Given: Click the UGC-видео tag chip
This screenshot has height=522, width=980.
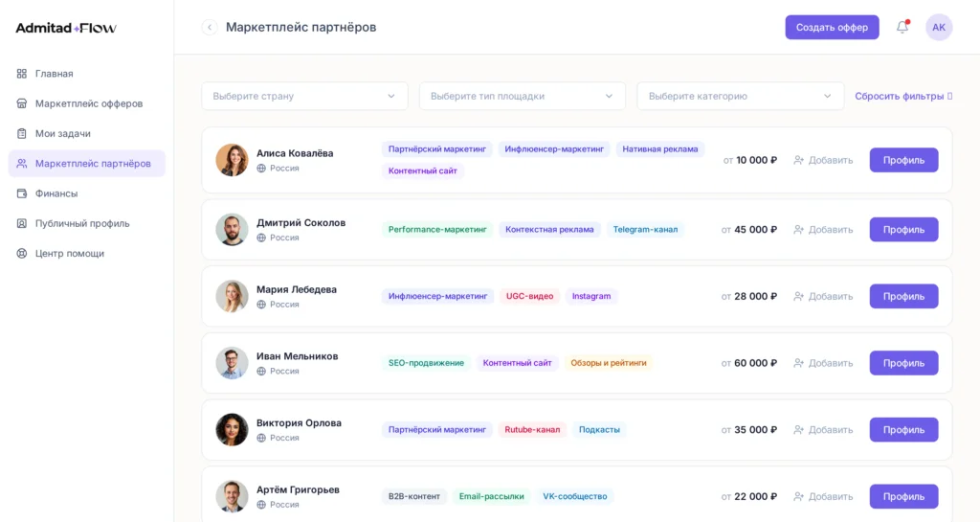Looking at the screenshot, I should pos(529,296).
